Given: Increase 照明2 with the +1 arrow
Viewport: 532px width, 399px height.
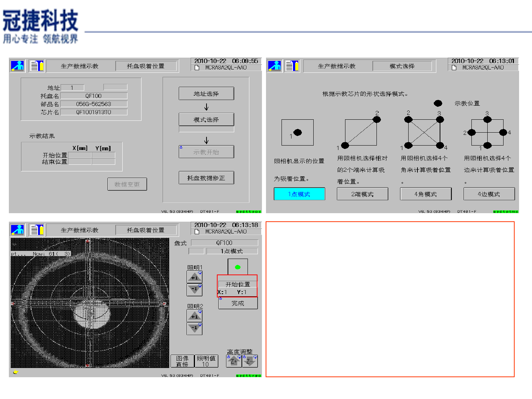Looking at the screenshot, I should (194, 316).
